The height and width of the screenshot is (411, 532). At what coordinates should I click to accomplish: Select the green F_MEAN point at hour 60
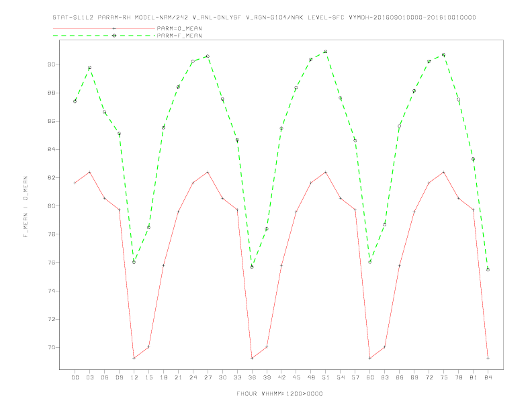pyautogui.click(x=370, y=262)
